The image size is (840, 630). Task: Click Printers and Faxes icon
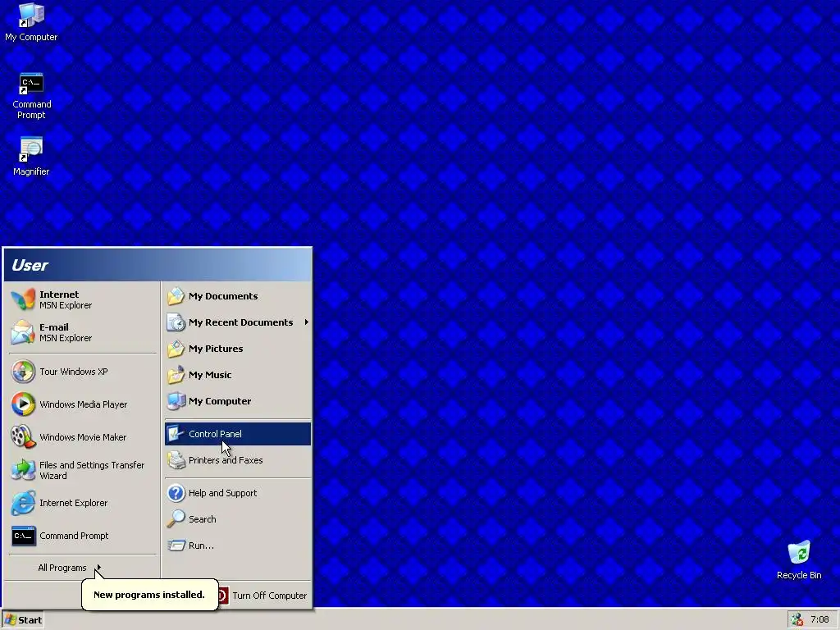pos(176,460)
